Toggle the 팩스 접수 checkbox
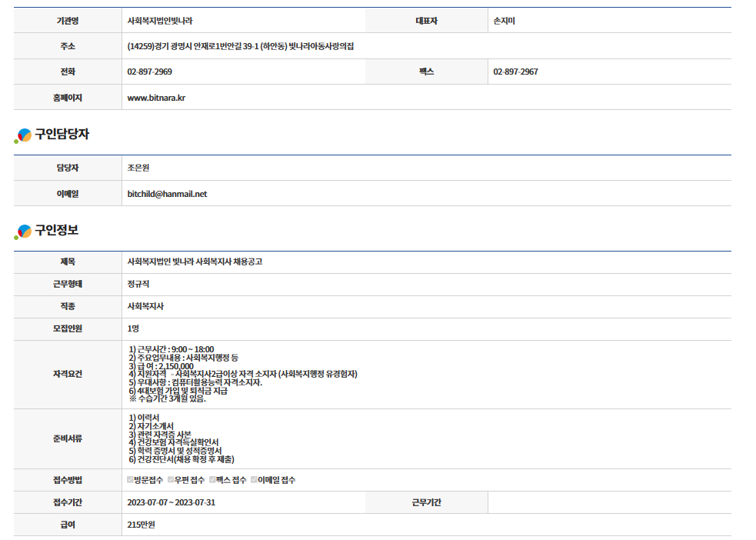 click(212, 480)
